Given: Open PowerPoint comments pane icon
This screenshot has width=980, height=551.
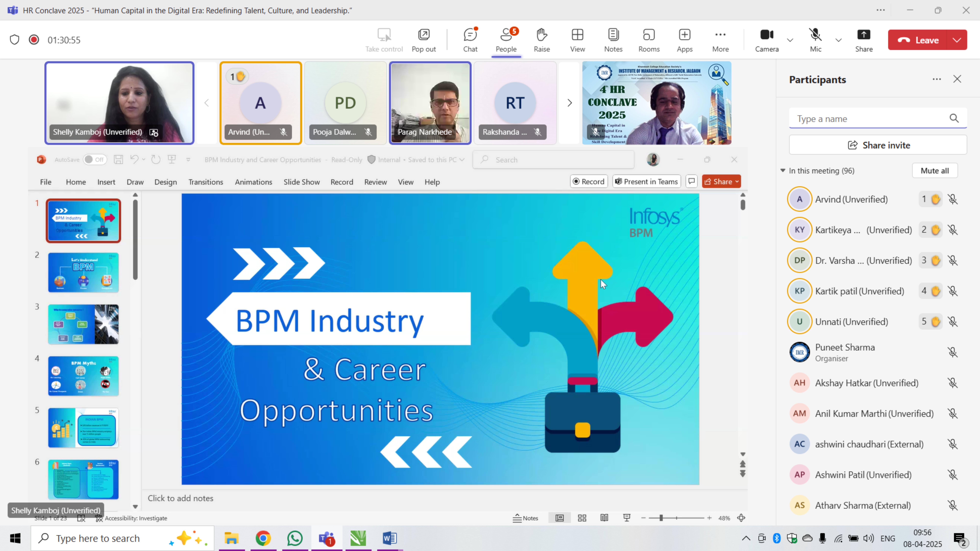Looking at the screenshot, I should (x=692, y=181).
